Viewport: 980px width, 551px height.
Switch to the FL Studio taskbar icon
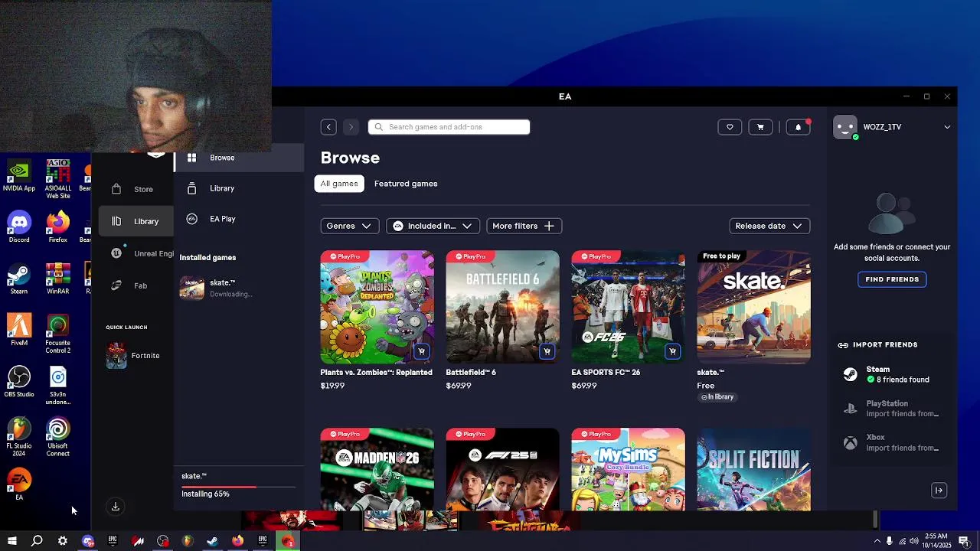coord(188,541)
